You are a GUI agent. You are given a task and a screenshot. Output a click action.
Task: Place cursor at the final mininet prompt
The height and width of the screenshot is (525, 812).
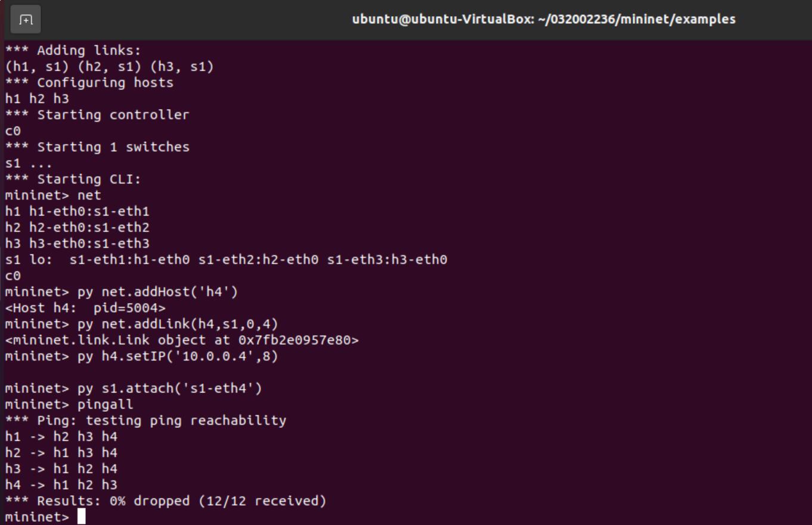pyautogui.click(x=82, y=517)
